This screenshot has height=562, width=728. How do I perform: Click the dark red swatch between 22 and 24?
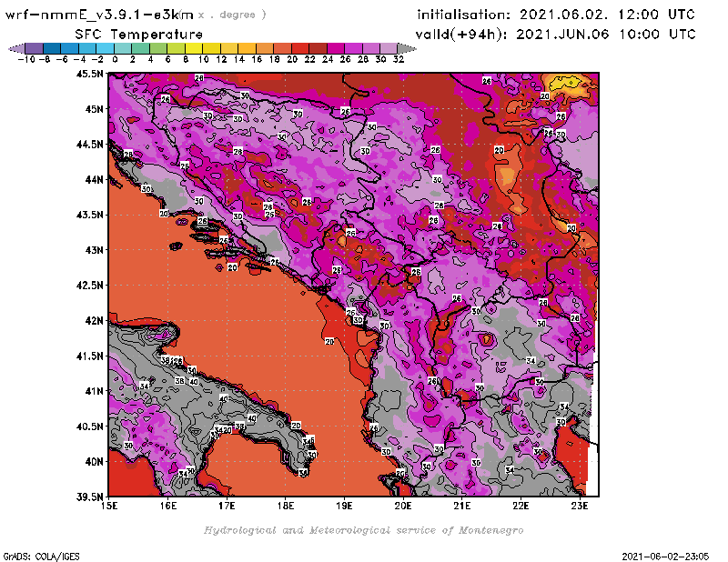click(x=318, y=48)
